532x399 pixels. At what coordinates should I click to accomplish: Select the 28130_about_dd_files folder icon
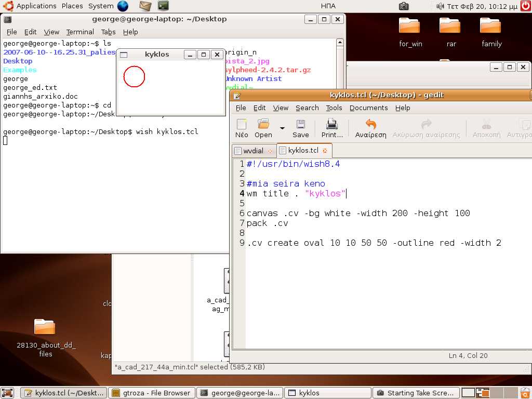click(x=45, y=326)
